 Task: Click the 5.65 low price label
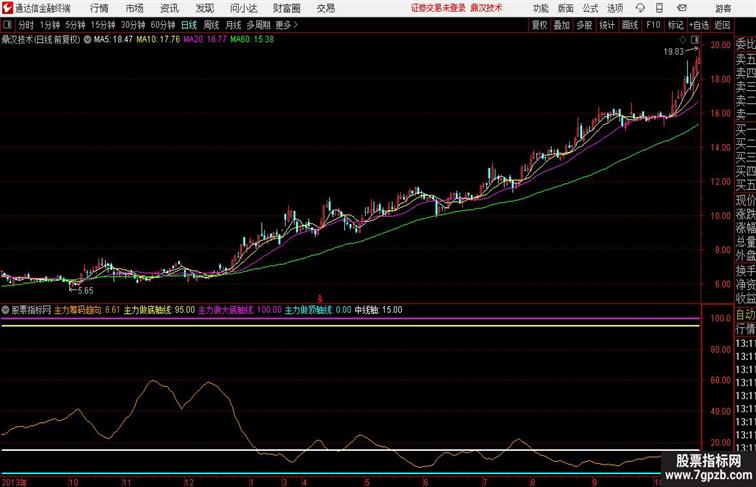coord(85,291)
